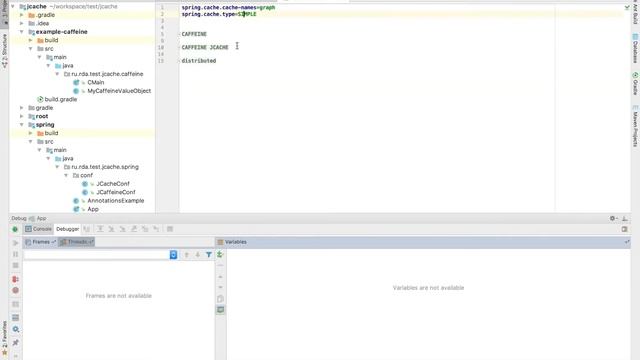The width and height of the screenshot is (640, 360).
Task: Click the Pause Program icon
Action: [x=16, y=254]
